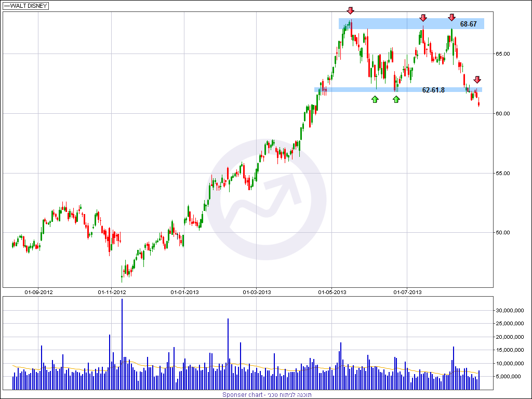
Task: Open the Sponser chart footer link
Action: pyautogui.click(x=267, y=395)
